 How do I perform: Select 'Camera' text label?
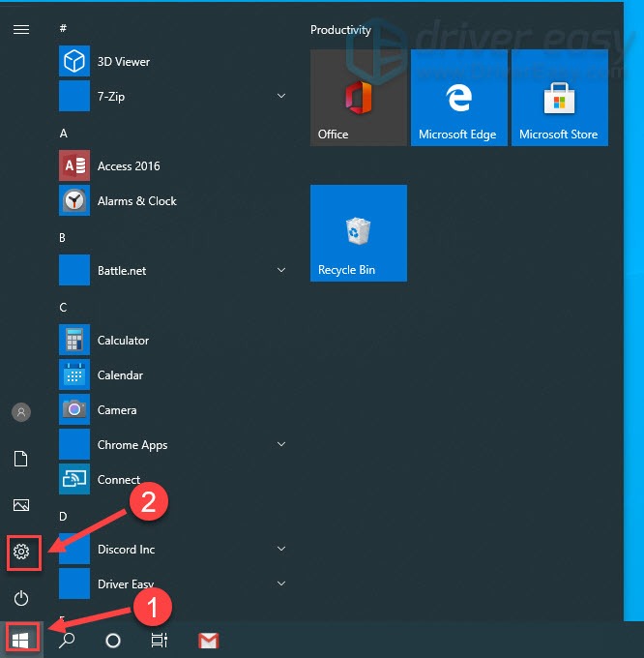coord(117,410)
